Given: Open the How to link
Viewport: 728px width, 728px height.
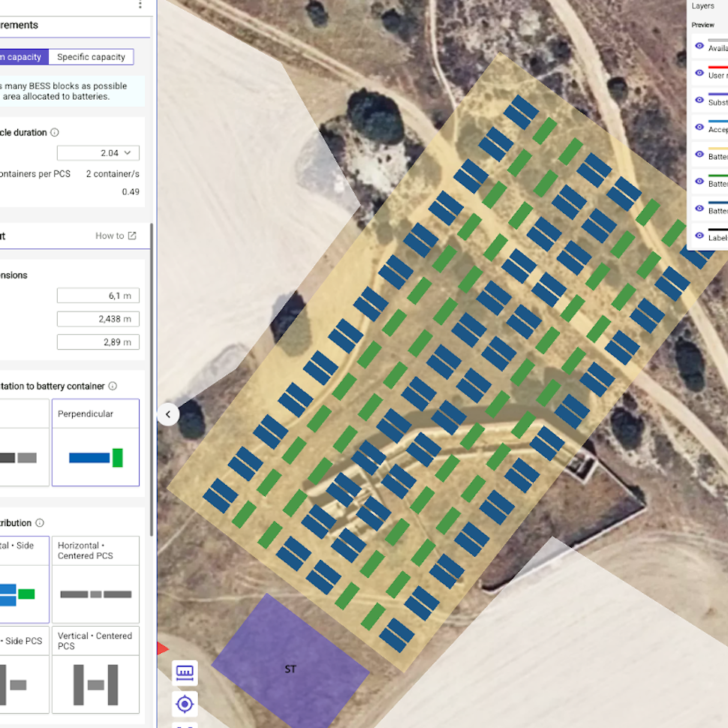Looking at the screenshot, I should click(110, 236).
